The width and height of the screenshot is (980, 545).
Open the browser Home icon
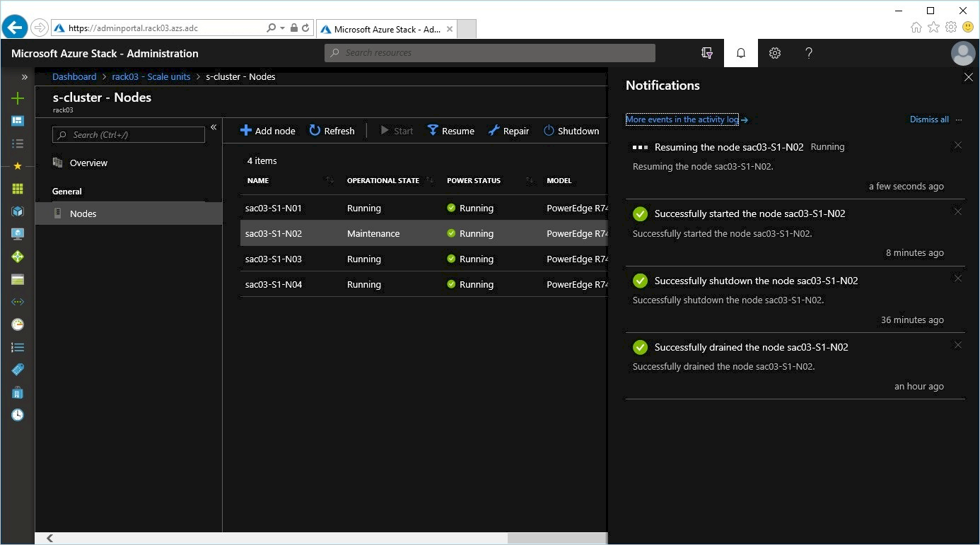click(916, 28)
